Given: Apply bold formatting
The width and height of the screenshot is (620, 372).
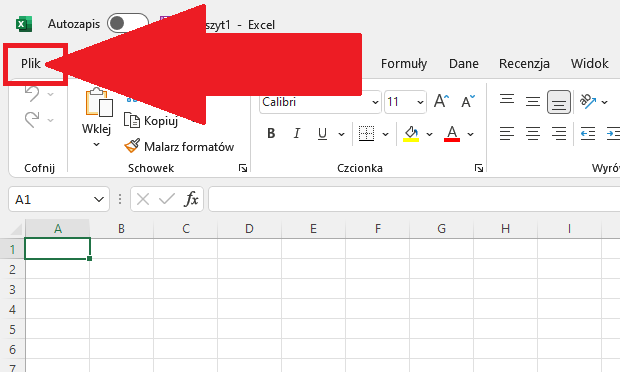Looking at the screenshot, I should [x=271, y=134].
